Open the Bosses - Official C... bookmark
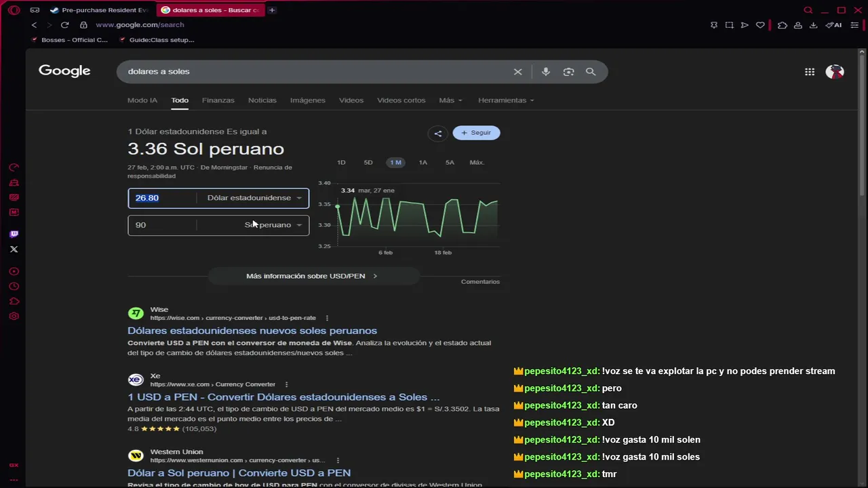The width and height of the screenshot is (868, 488). coord(69,40)
